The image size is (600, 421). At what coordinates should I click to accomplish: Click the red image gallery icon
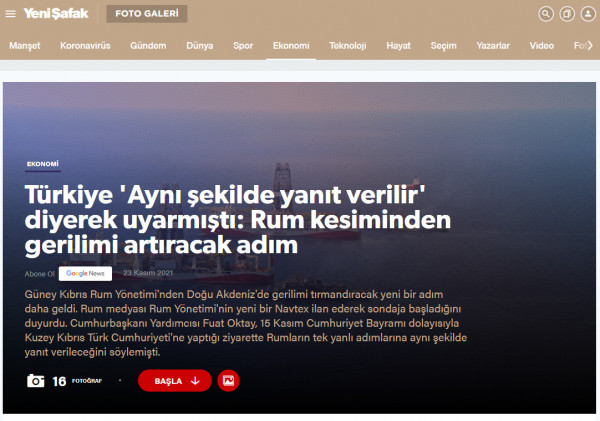pos(228,380)
